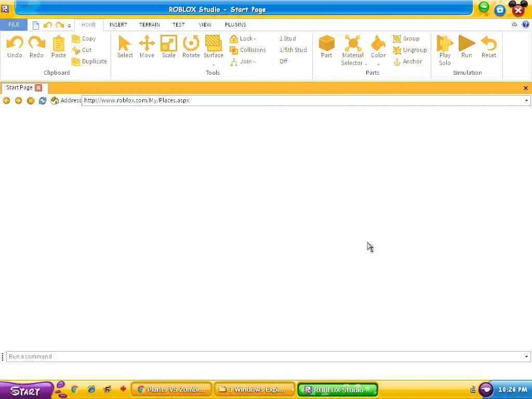This screenshot has width=532, height=399.
Task: Switch to the Plants VS Zombi... taskbar window
Action: [171, 390]
